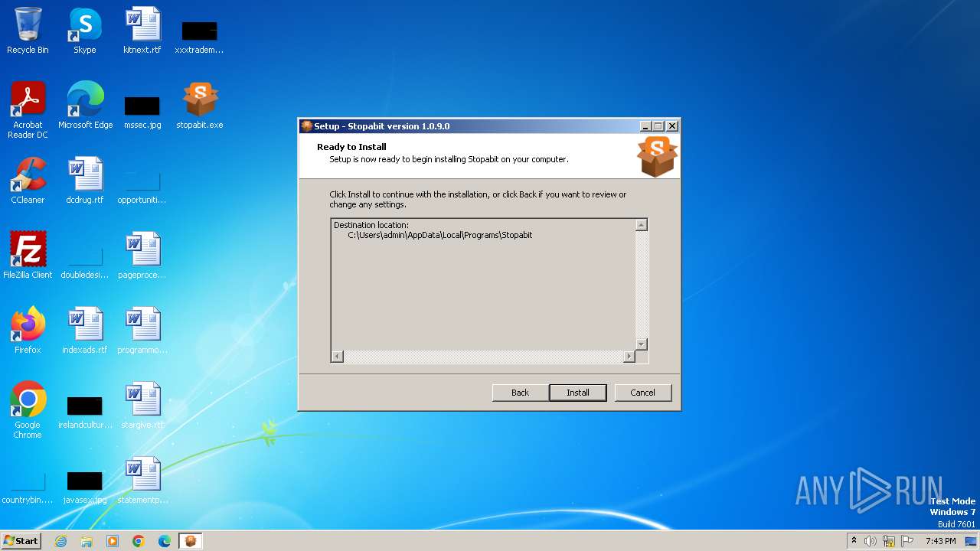Launch FileZilla Client shortcut
This screenshot has height=551, width=980.
point(28,256)
